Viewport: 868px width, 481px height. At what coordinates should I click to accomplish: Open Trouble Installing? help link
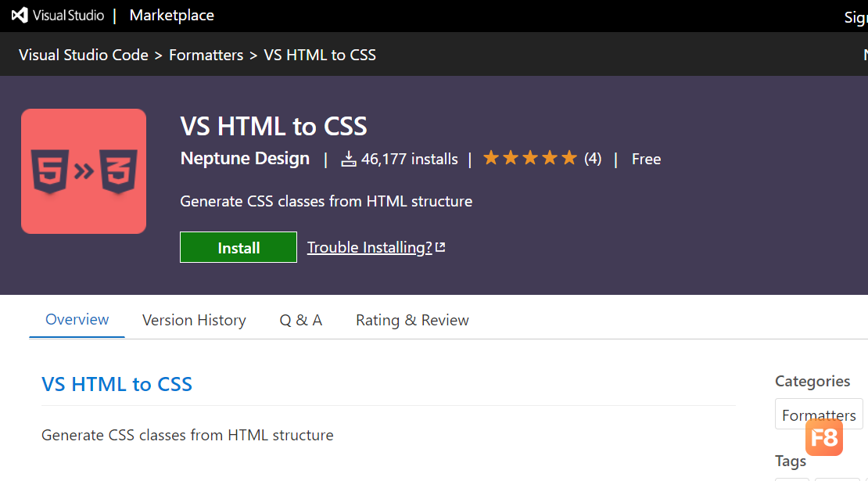(369, 247)
